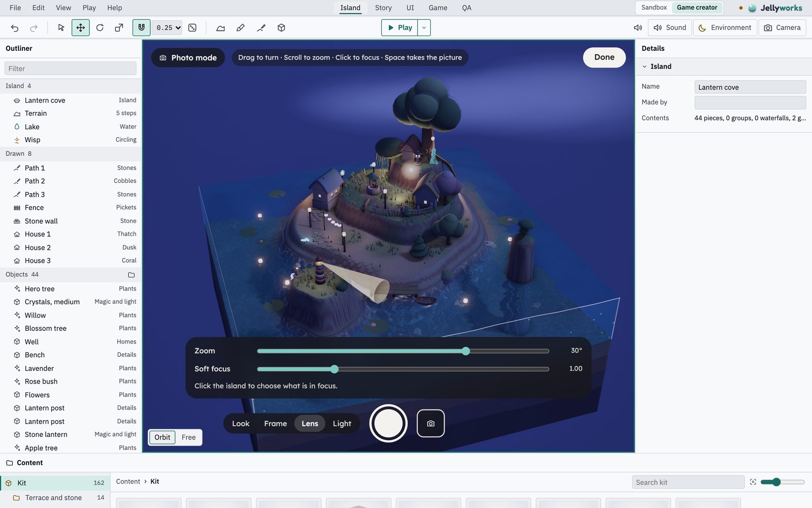Switch to the Light photo tab
This screenshot has height=508, width=812.
tap(342, 424)
